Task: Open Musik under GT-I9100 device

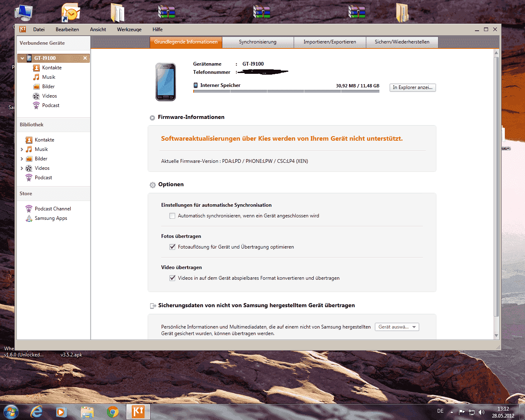Action: click(x=44, y=77)
